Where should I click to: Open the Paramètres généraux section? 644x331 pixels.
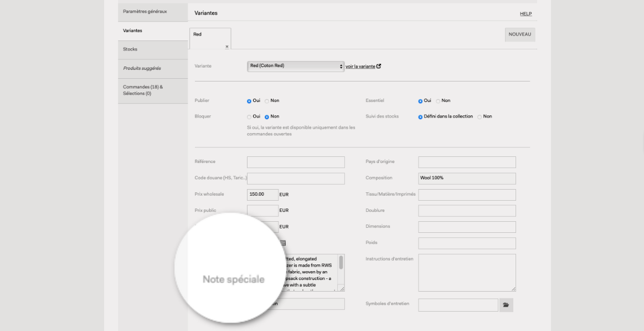tap(153, 12)
